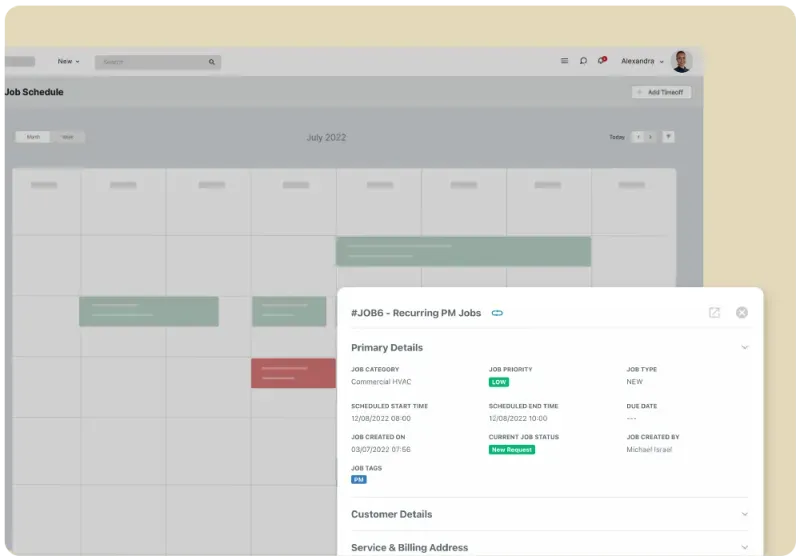
Task: Close the #JOB6 job details popup
Action: coord(742,313)
